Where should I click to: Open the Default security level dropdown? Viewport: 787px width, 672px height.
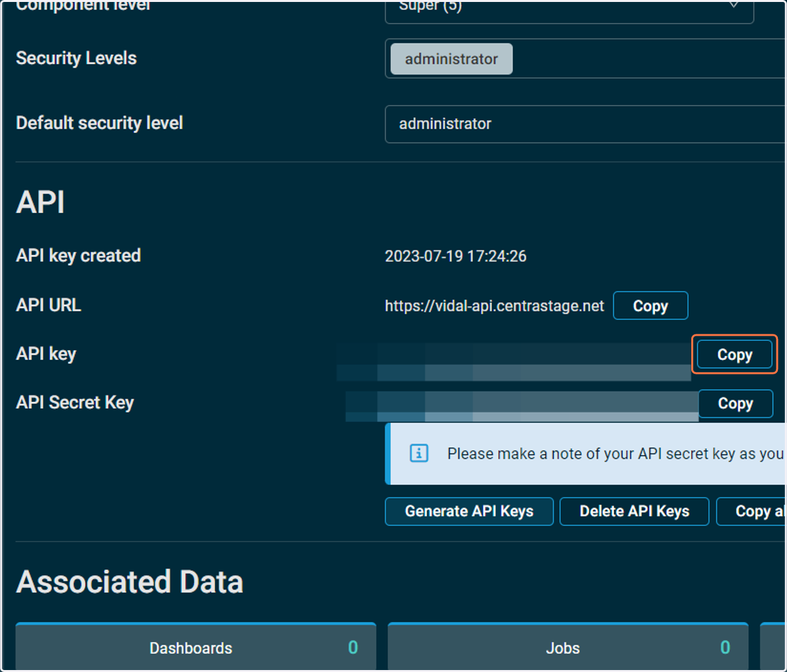(586, 124)
